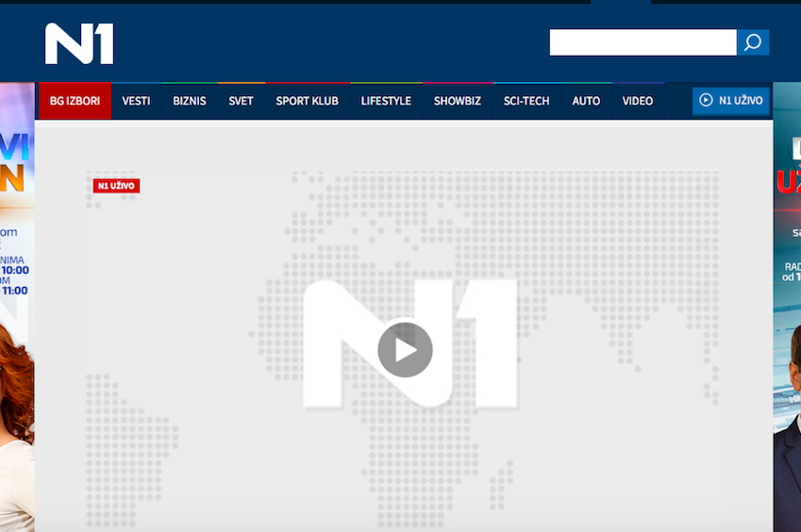The image size is (801, 532).
Task: Open the VIDEO section
Action: click(x=638, y=101)
